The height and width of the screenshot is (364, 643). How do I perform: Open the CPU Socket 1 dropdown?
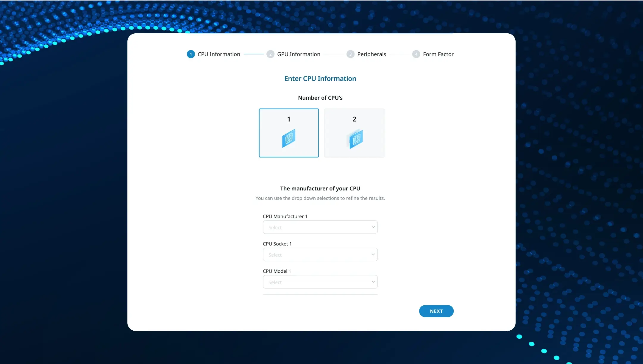click(x=320, y=254)
